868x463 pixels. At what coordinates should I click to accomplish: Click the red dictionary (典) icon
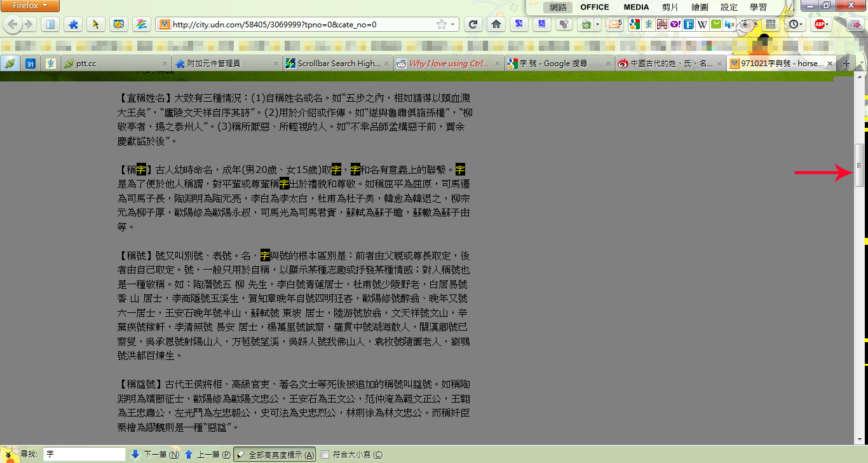(x=662, y=25)
